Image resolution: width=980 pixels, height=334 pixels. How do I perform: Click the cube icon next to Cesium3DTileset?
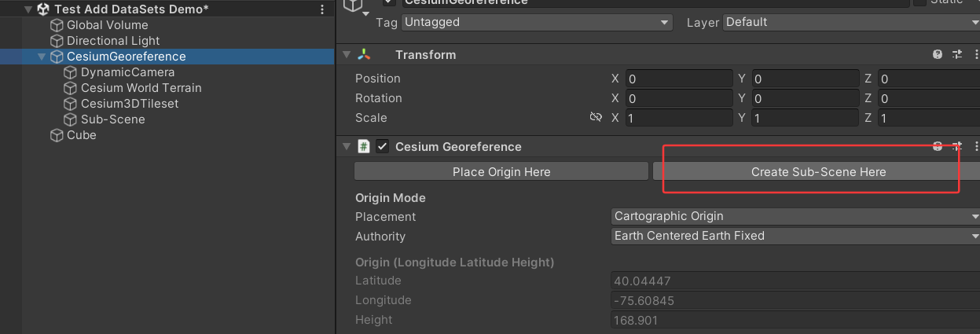coord(71,104)
